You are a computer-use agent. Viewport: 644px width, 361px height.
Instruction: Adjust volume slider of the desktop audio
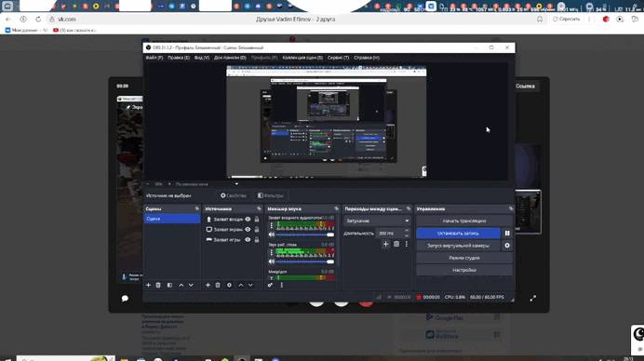(304, 261)
